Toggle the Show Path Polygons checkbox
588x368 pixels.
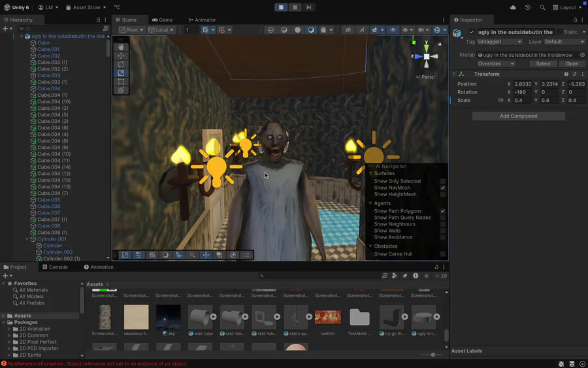pos(442,211)
